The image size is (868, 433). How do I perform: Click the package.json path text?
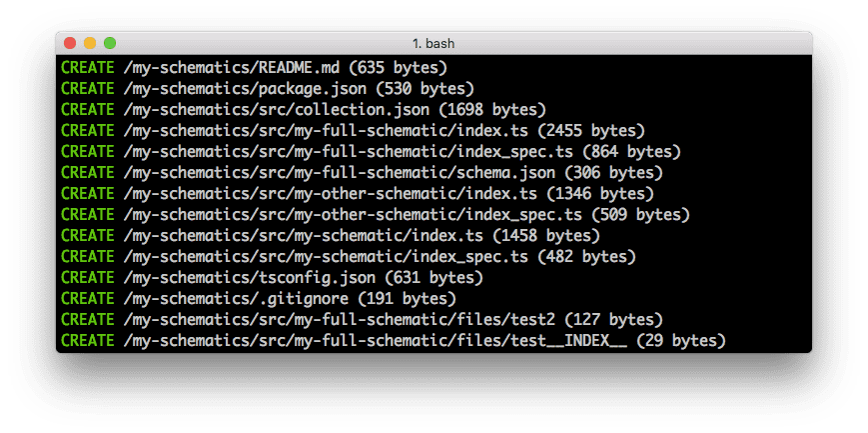point(246,89)
